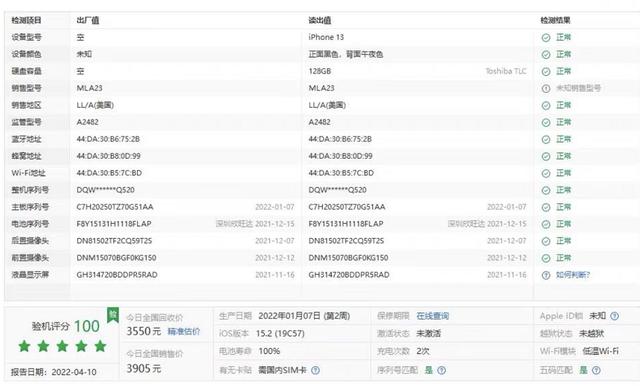Screen dimensions: 640x386
Task: Click the 检测结果 column header
Action: coord(556,20)
